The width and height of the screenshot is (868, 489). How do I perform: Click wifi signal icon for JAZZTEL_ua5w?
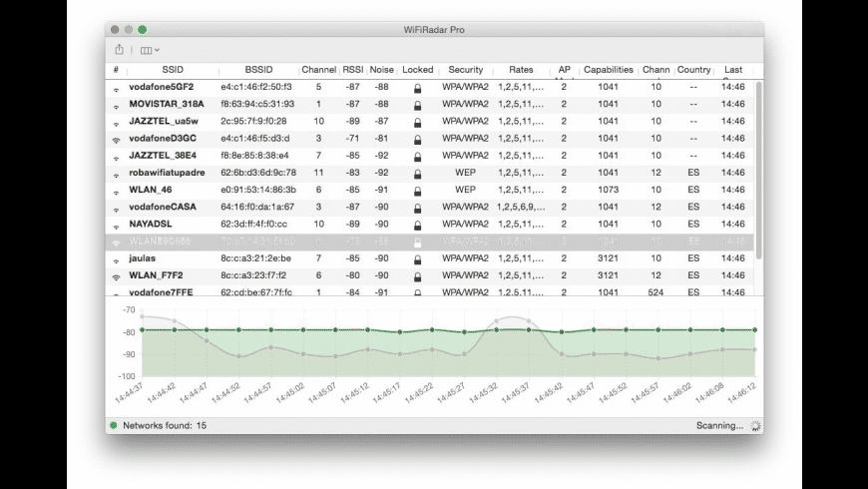tap(117, 123)
